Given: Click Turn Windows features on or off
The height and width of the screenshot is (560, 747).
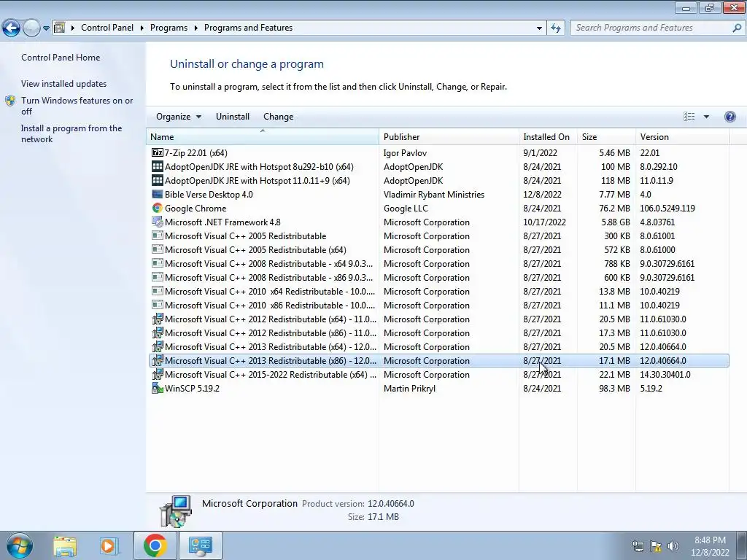Looking at the screenshot, I should click(77, 106).
